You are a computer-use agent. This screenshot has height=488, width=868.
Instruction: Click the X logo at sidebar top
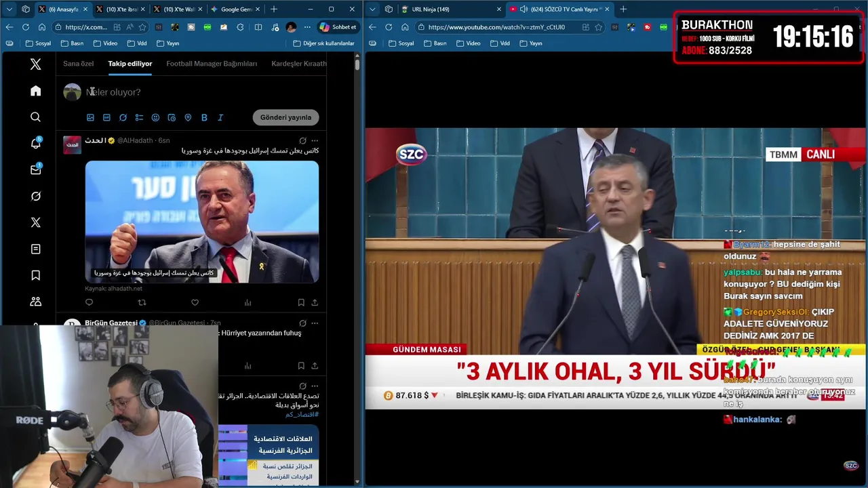(x=36, y=64)
